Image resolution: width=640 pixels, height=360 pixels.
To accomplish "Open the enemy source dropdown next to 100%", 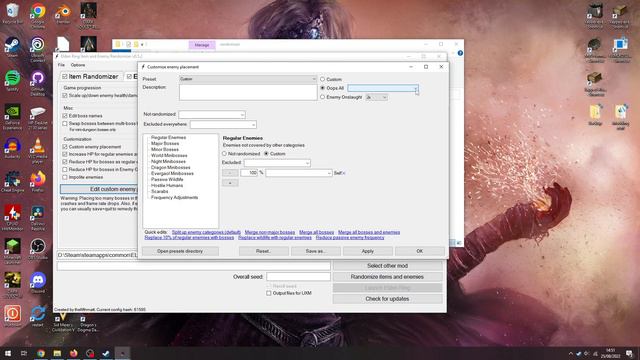I will [299, 173].
